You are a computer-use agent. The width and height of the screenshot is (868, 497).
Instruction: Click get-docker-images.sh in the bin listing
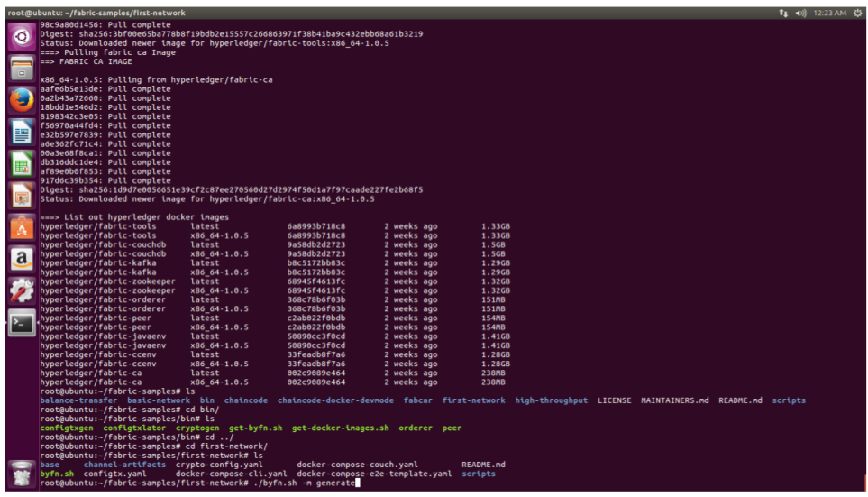pyautogui.click(x=341, y=428)
